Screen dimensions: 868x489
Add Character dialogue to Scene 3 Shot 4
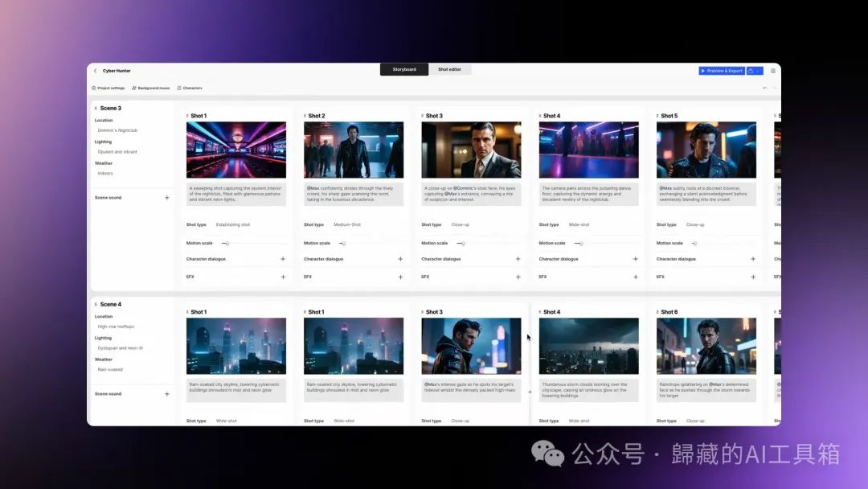pos(636,259)
